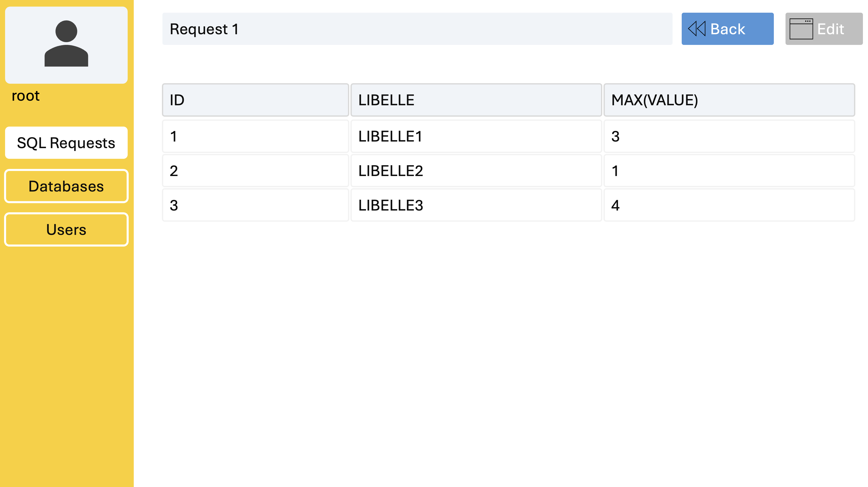
Task: Select the LIBELLE column header
Action: pos(476,100)
